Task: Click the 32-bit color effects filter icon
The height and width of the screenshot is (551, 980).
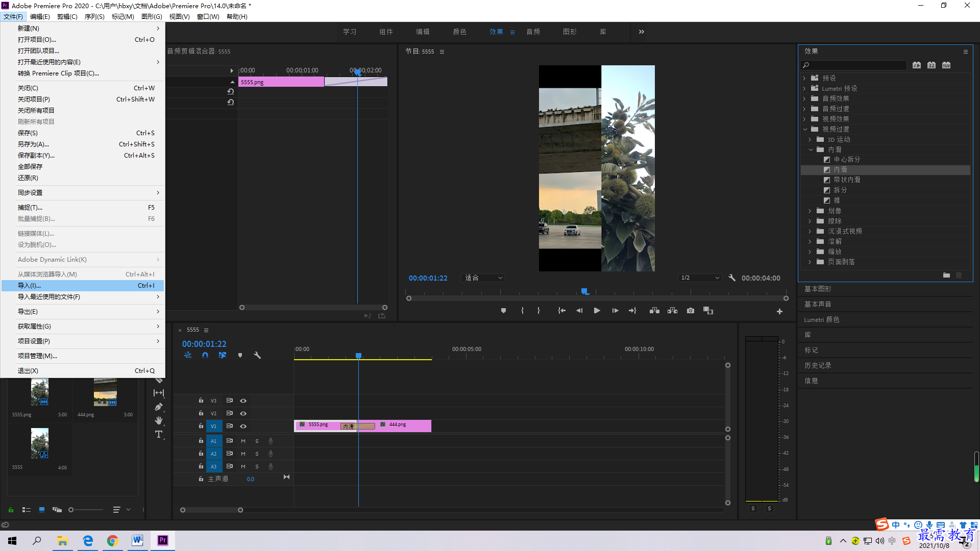Action: (932, 65)
